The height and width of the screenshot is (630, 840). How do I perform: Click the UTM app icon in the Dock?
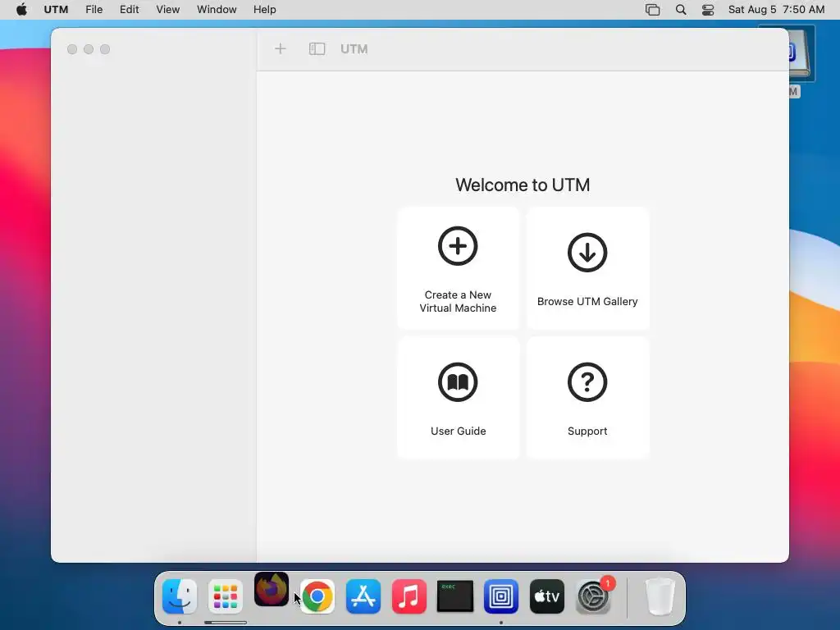coord(501,596)
